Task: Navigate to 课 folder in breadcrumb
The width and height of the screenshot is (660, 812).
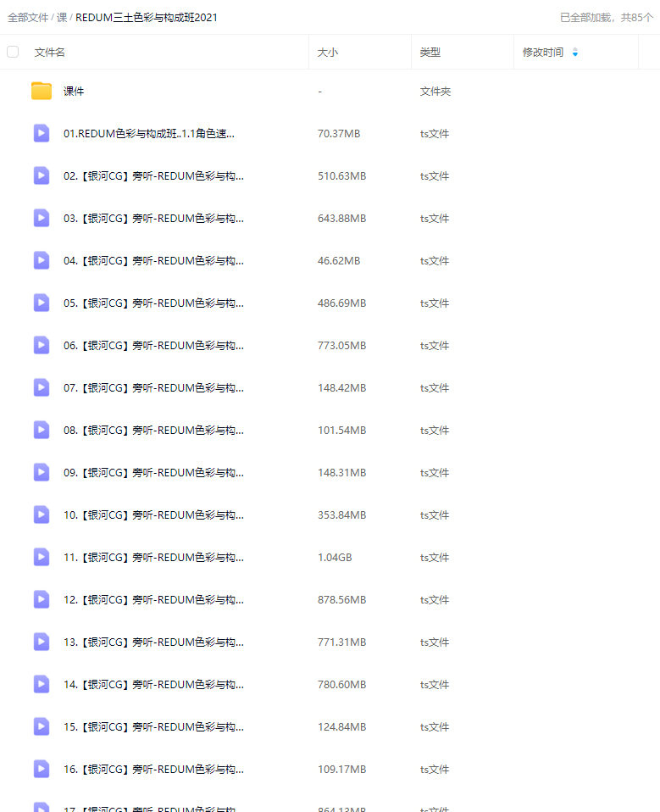Action: tap(62, 18)
